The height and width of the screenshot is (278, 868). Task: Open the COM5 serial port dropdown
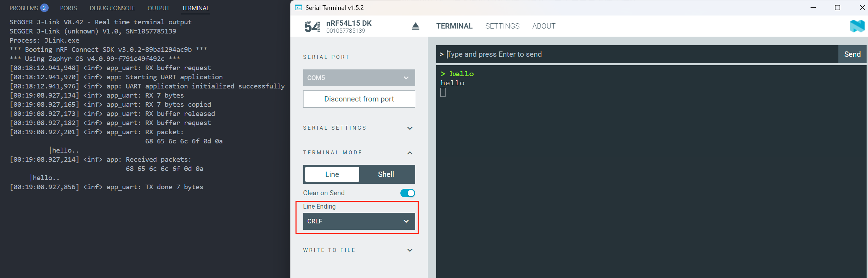pyautogui.click(x=359, y=78)
